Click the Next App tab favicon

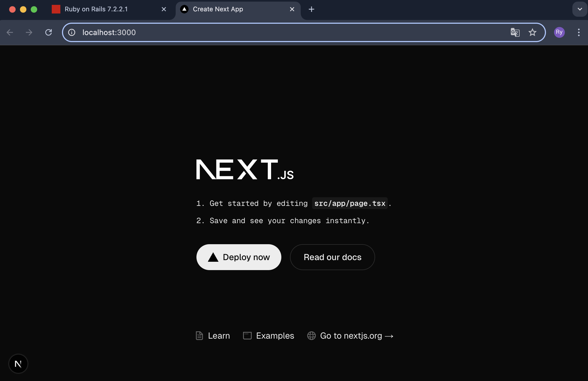184,9
